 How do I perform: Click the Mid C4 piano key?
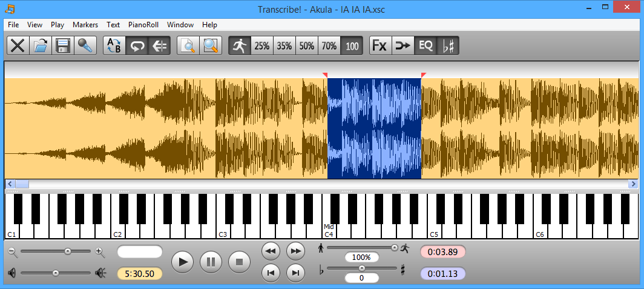pyautogui.click(x=329, y=231)
